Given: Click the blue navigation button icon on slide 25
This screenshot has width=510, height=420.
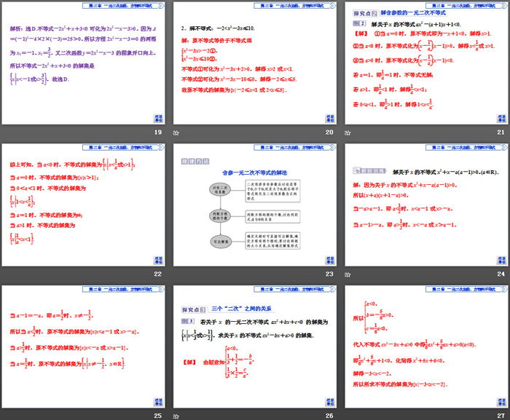Looking at the screenshot, I should pos(158,402).
